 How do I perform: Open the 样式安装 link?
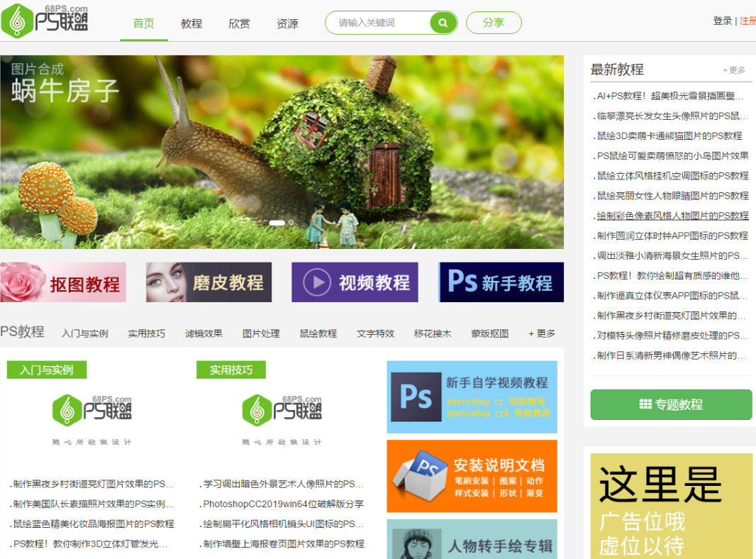[472, 493]
